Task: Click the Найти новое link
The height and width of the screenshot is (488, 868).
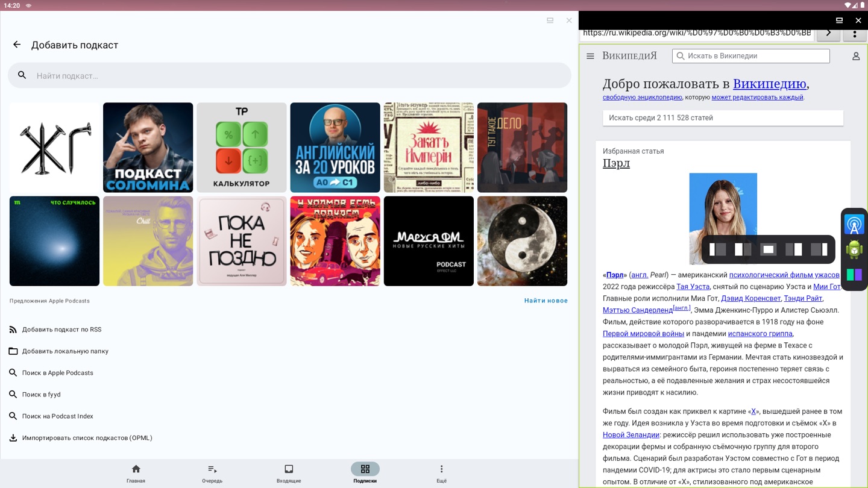Action: 546,301
